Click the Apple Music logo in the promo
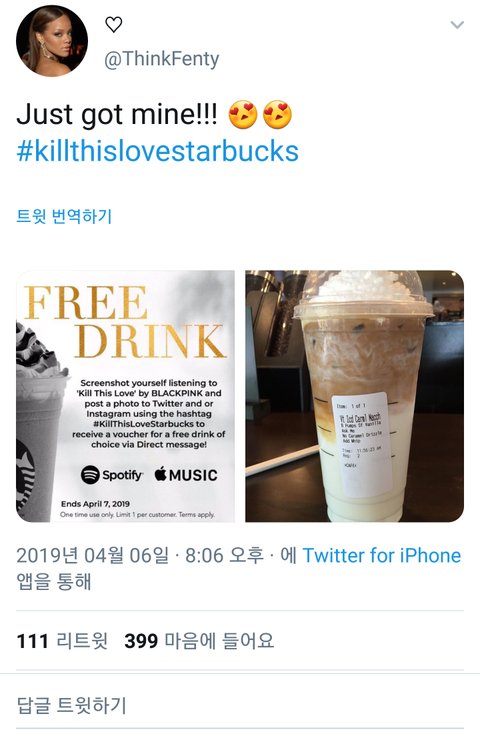Viewport: 480px width, 736px height. (186, 475)
